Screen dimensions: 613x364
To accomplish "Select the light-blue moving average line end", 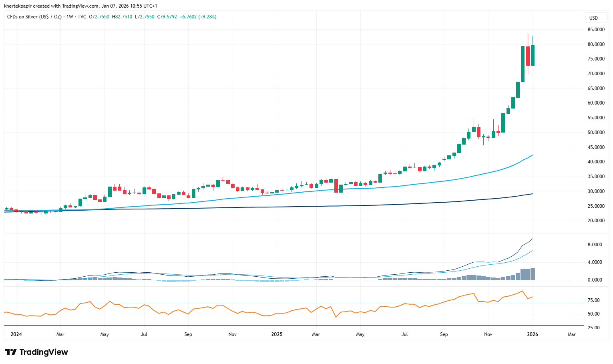I will [x=532, y=155].
